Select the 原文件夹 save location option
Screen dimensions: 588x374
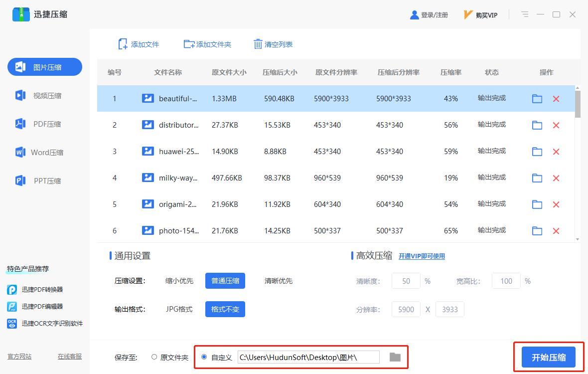(x=154, y=357)
